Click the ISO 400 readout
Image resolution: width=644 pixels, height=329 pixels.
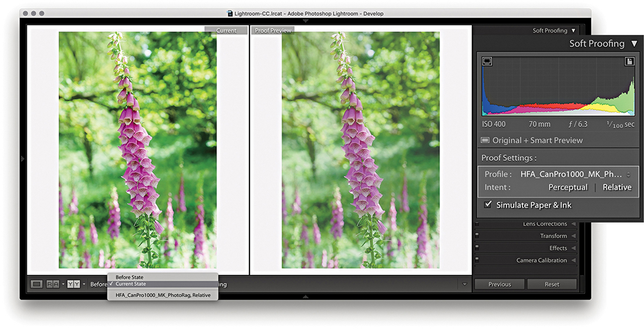click(495, 124)
